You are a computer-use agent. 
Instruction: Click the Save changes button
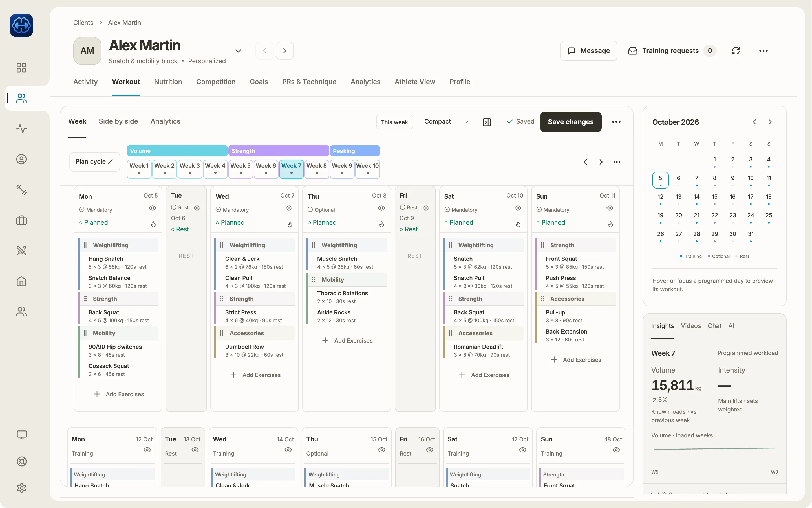pos(570,122)
